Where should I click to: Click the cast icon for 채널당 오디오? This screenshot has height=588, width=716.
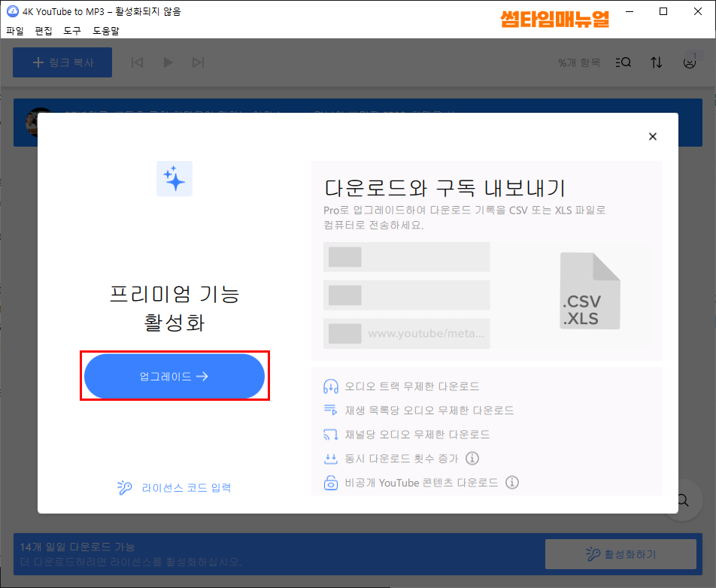[x=331, y=434]
